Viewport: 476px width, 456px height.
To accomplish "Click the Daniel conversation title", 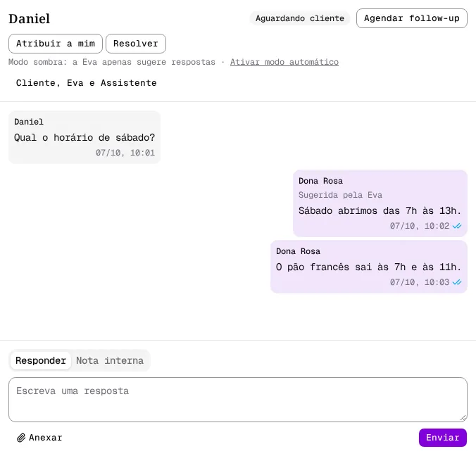I will (x=29, y=19).
